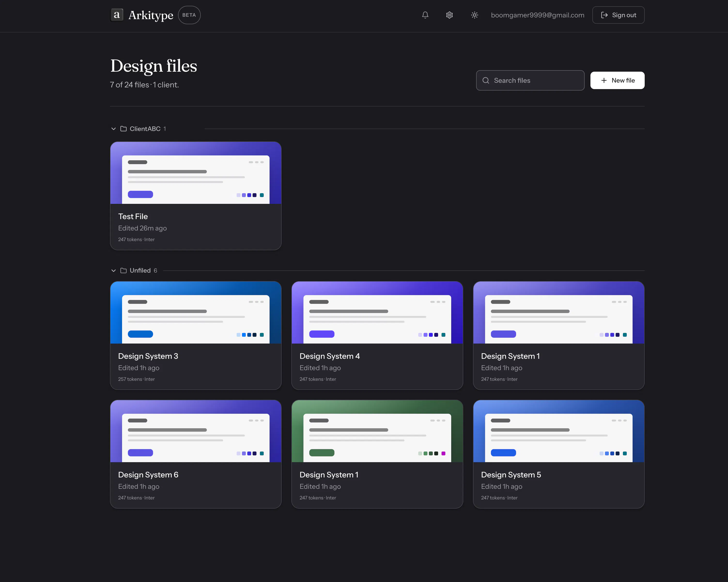Open the notifications bell
The image size is (728, 582).
[425, 15]
